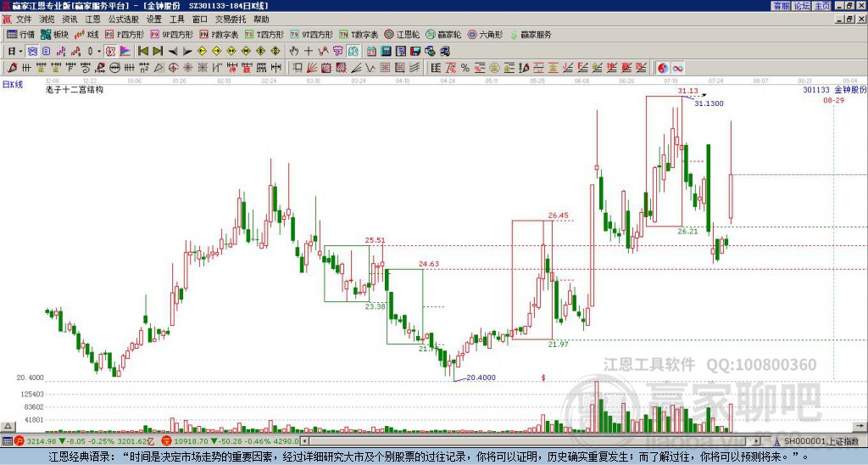Click the 24.63 price label

point(428,264)
